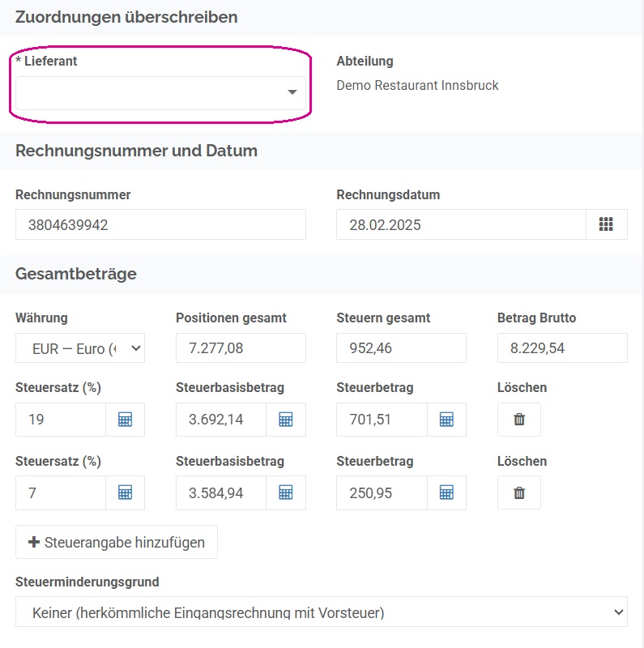Viewport: 644px width, 648px height.
Task: Delete the 7% tax row with trash icon
Action: 519,492
